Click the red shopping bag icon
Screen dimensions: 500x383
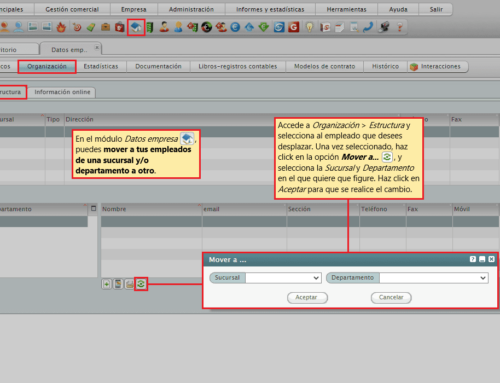click(x=119, y=27)
